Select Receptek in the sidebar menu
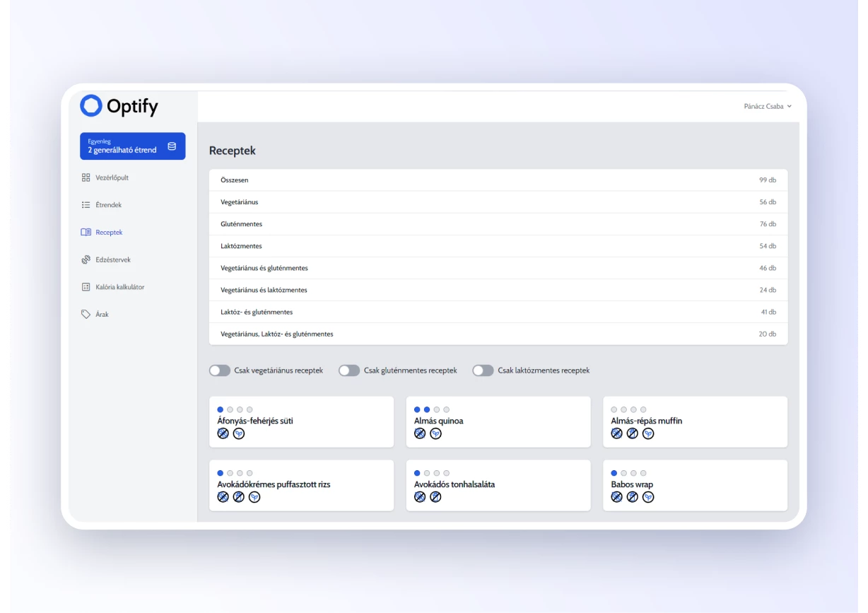The height and width of the screenshot is (613, 868). click(109, 232)
